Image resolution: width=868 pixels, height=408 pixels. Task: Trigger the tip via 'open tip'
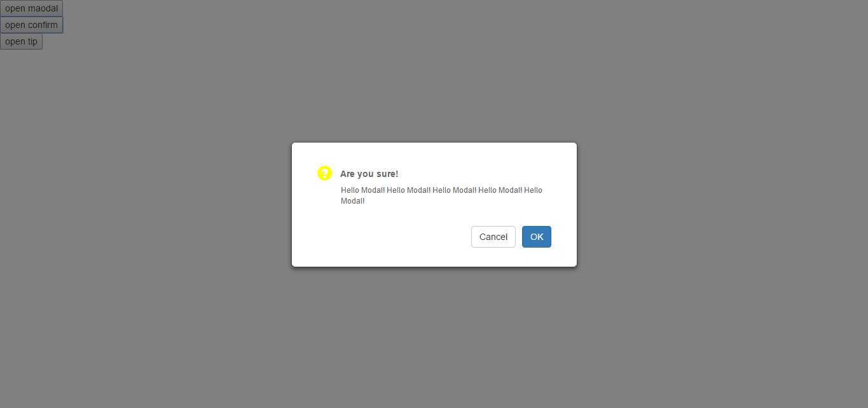(x=21, y=41)
